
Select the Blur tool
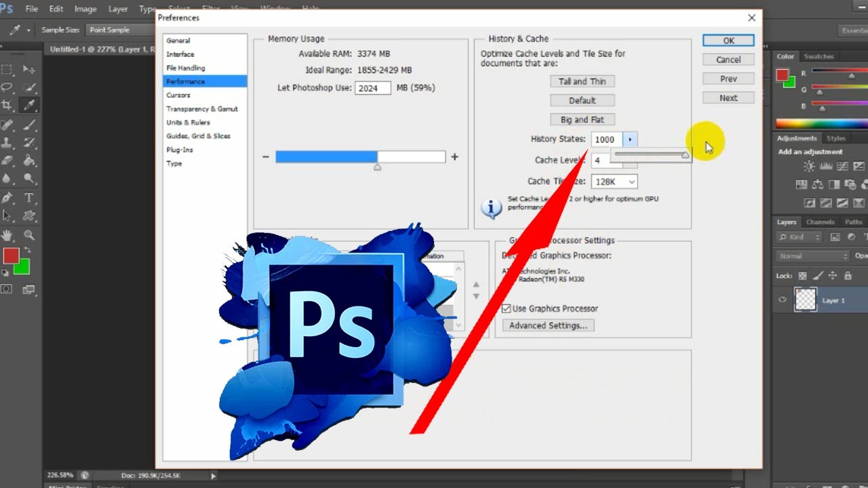coord(7,178)
